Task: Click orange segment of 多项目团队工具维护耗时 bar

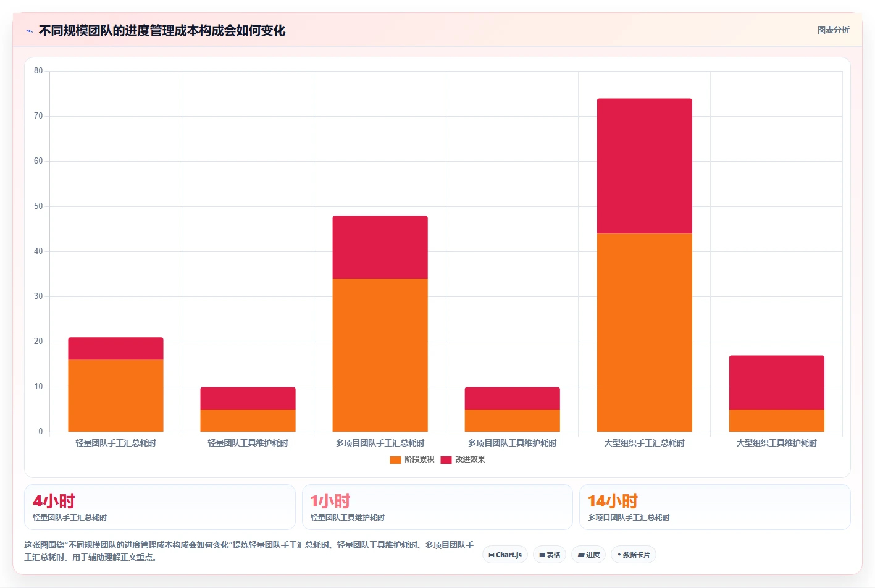Action: pos(512,421)
